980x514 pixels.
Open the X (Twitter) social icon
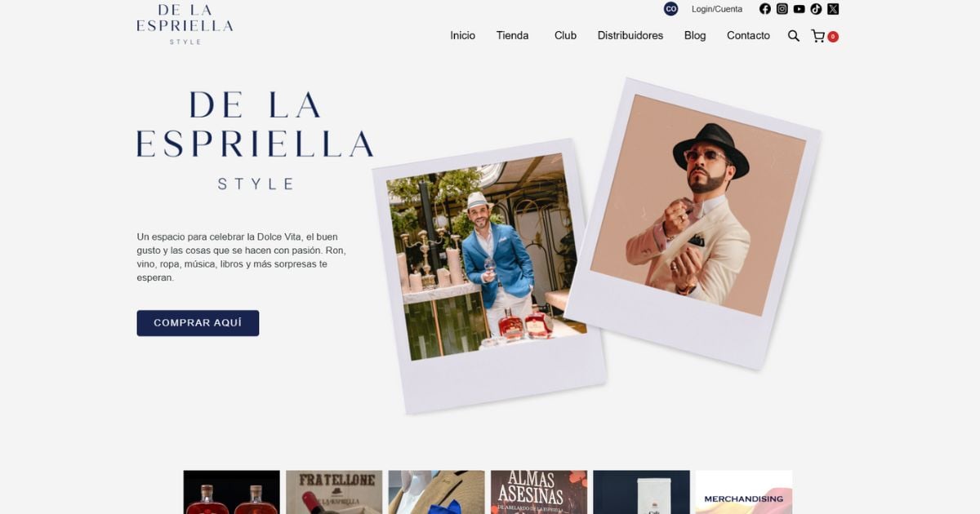click(x=833, y=9)
